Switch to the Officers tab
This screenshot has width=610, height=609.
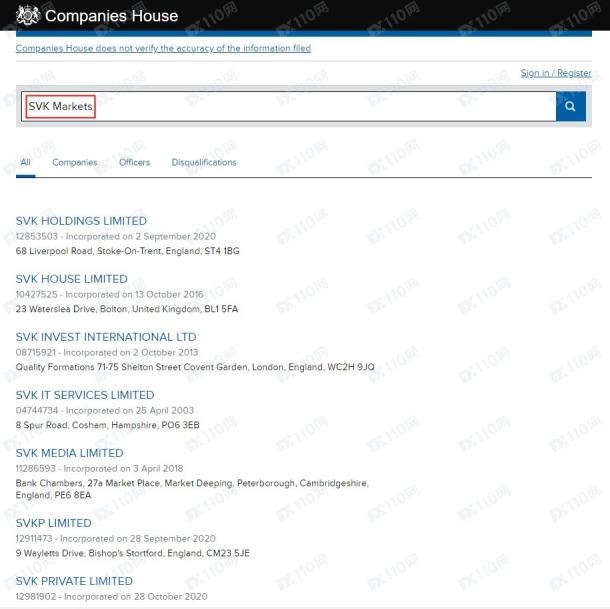click(x=134, y=162)
